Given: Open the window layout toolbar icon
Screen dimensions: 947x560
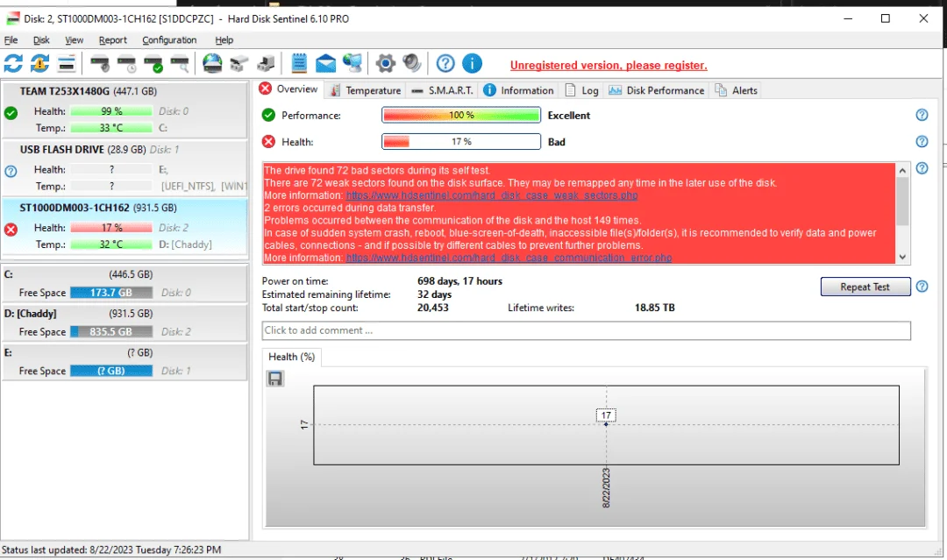Looking at the screenshot, I should pyautogui.click(x=67, y=63).
